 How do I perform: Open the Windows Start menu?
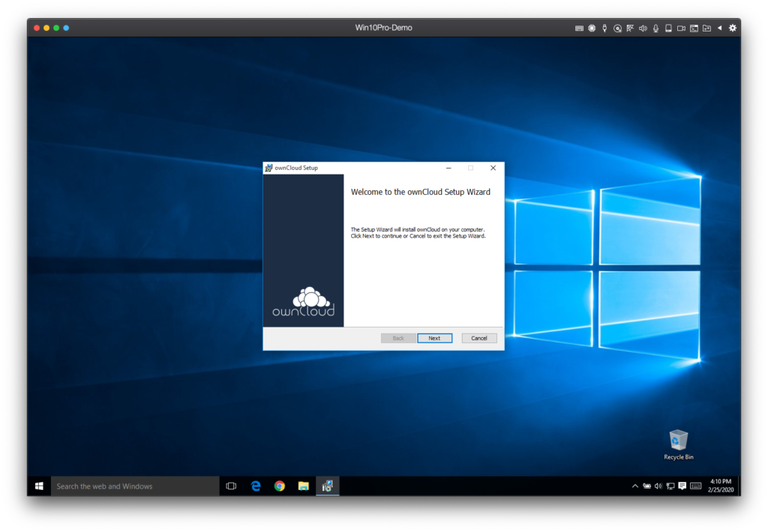tap(39, 486)
